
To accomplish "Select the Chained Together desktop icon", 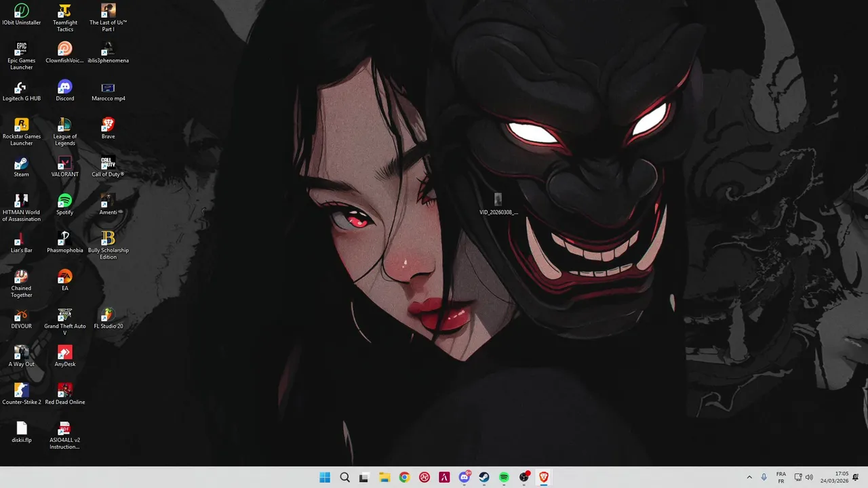I will (22, 284).
